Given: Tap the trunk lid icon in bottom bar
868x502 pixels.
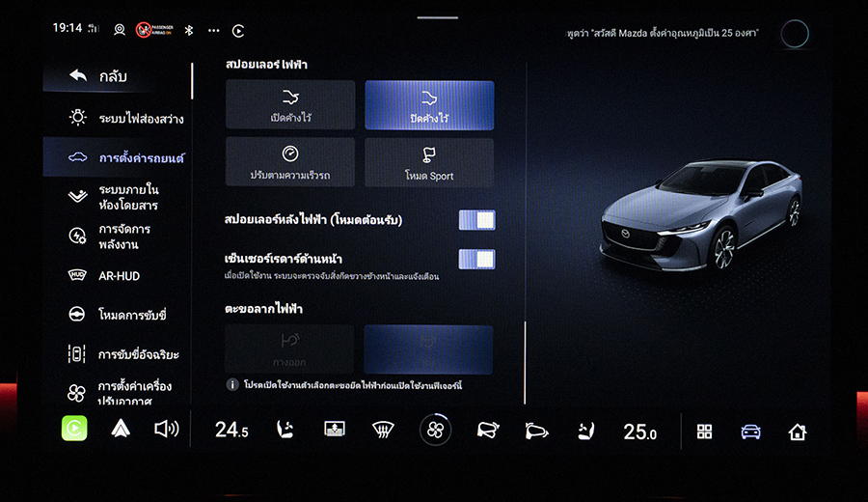Looking at the screenshot, I should (x=536, y=431).
